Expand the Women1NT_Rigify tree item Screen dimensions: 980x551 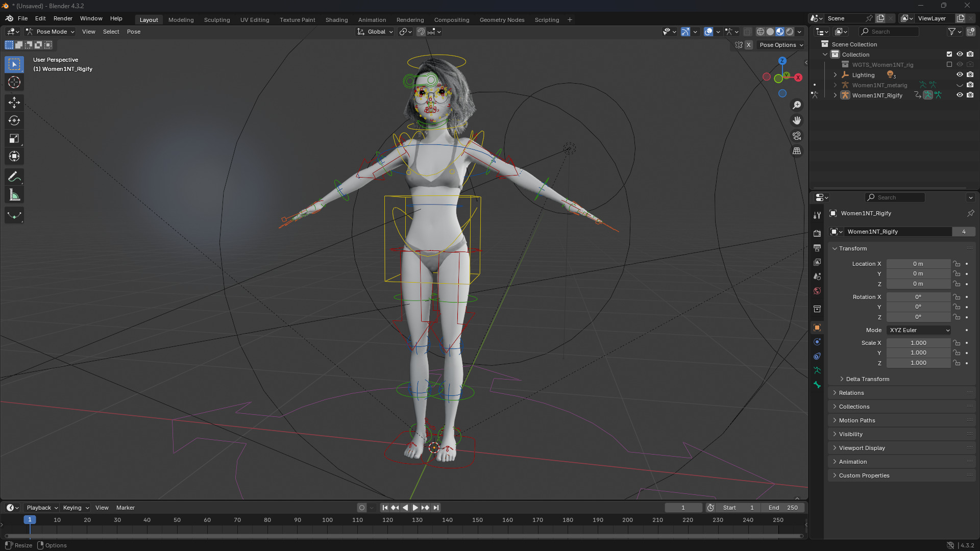[836, 95]
